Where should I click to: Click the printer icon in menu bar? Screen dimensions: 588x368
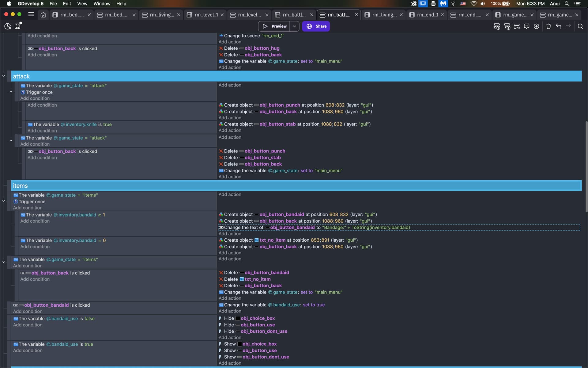click(x=433, y=4)
